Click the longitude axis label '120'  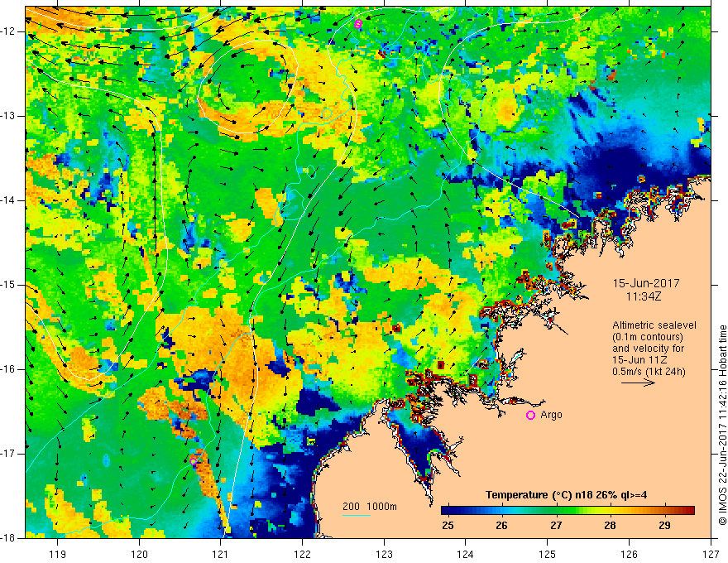(139, 554)
